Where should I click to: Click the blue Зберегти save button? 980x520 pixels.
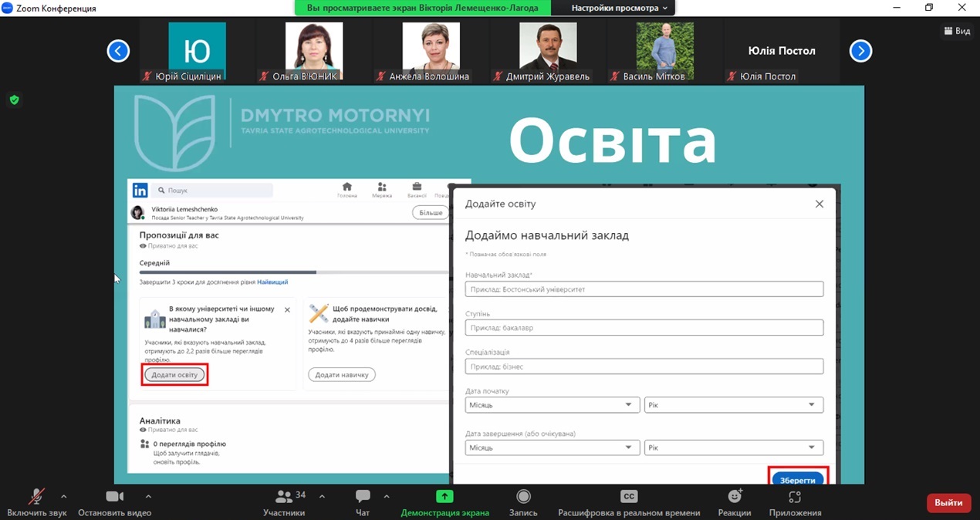(x=798, y=479)
